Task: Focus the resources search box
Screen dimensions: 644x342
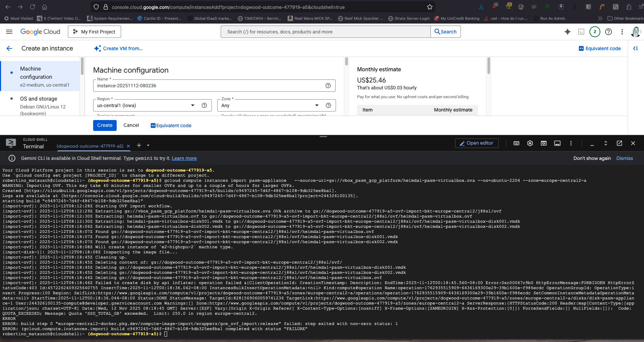Action: pyautogui.click(x=325, y=32)
